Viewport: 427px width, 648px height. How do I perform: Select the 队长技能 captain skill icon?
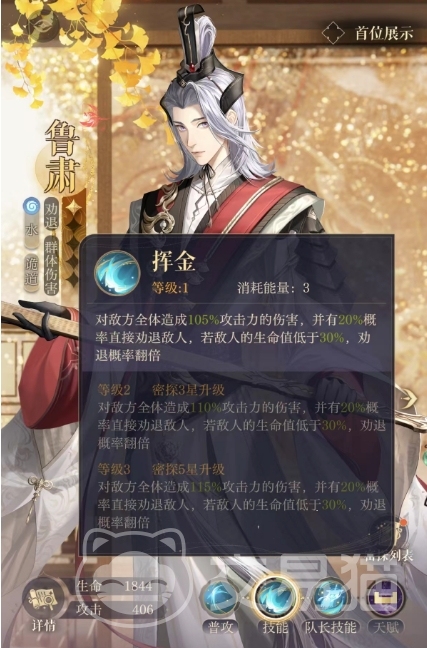pos(331,598)
